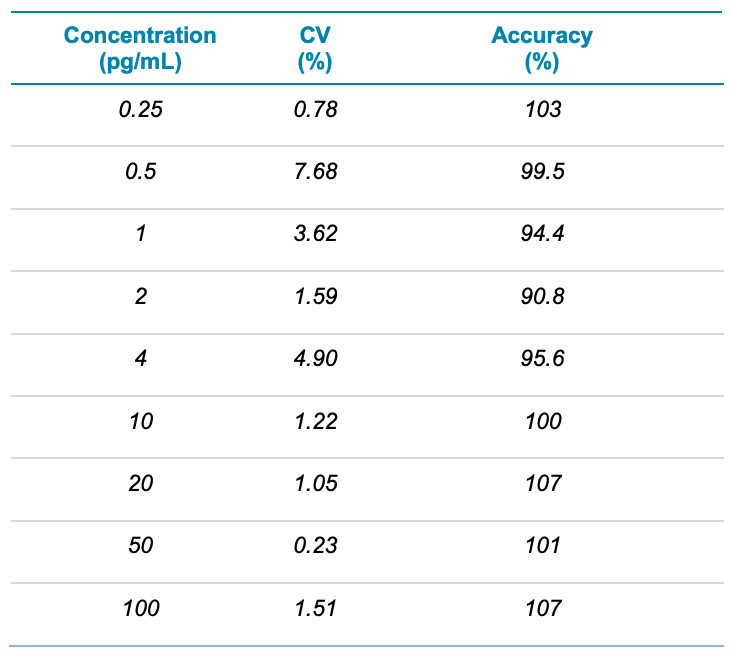This screenshot has width=734, height=659.
Task: Click the accuracy value 94.4
Action: [543, 234]
